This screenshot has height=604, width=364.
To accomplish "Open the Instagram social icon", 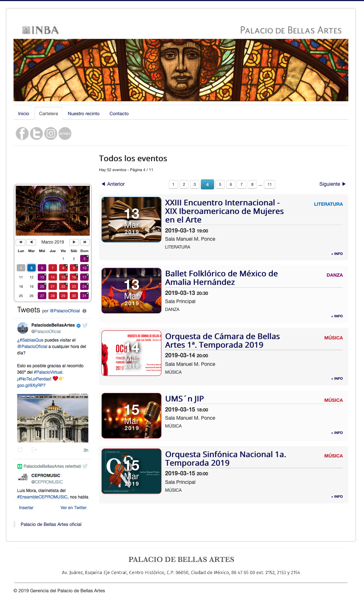I will (51, 134).
